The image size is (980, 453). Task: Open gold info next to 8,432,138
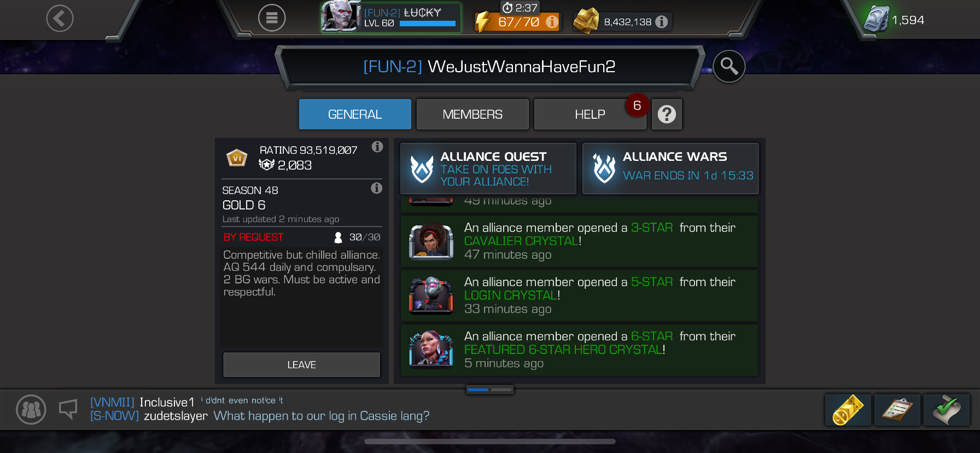click(662, 22)
